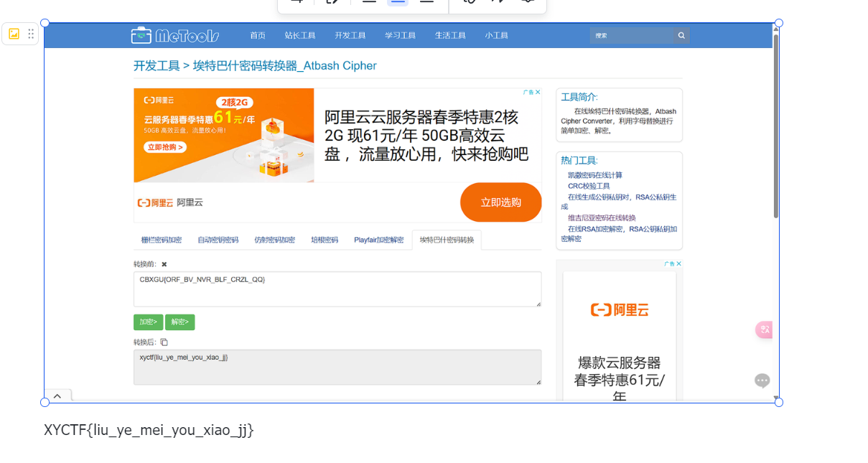
Task: Click orange 立即选购 button in ad
Action: tap(500, 202)
